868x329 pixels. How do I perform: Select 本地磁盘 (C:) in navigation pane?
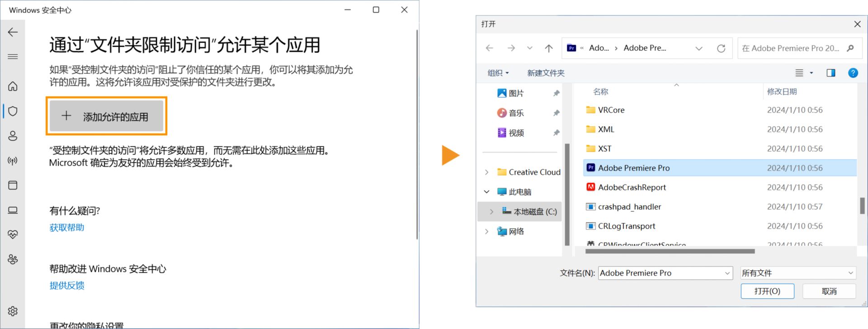pos(529,211)
